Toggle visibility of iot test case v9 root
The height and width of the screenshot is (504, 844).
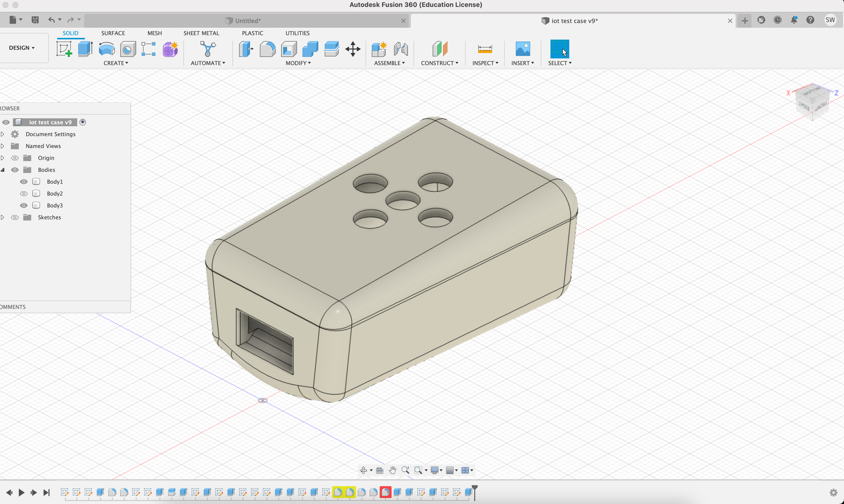point(6,122)
